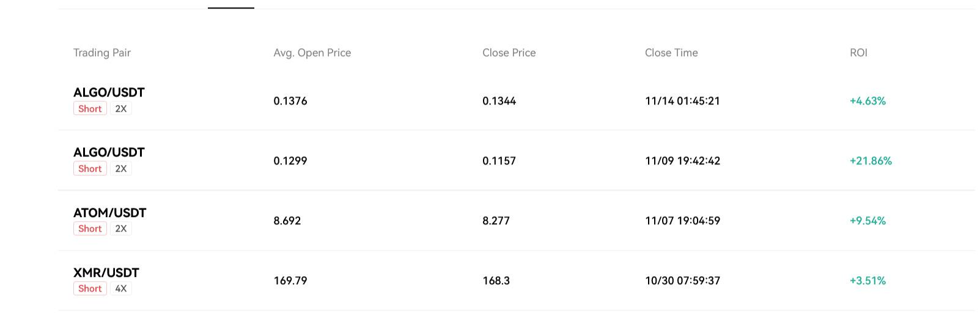Click the 2X leverage badge on ATOM/USDT
This screenshot has height=324, width=980.
pos(121,229)
